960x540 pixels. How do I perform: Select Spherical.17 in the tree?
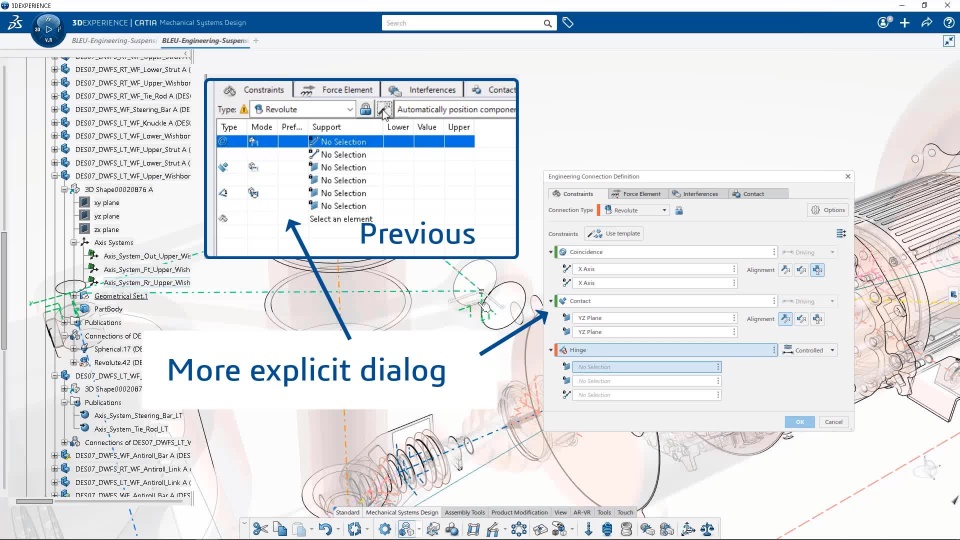pos(118,349)
